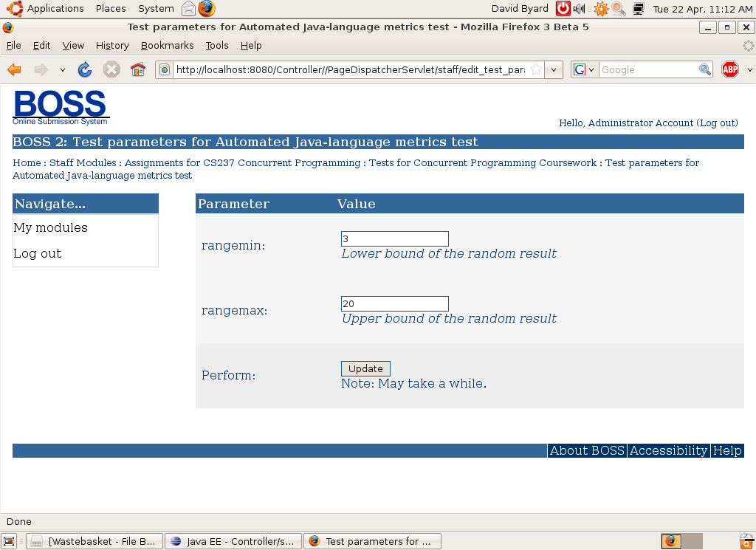Viewport: 756px width, 550px height.
Task: Launch Firefox from the top panel icon
Action: click(207, 9)
